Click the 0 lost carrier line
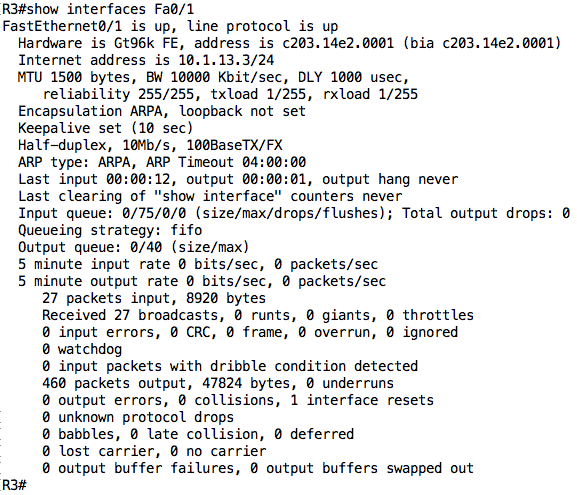 tap(154, 451)
